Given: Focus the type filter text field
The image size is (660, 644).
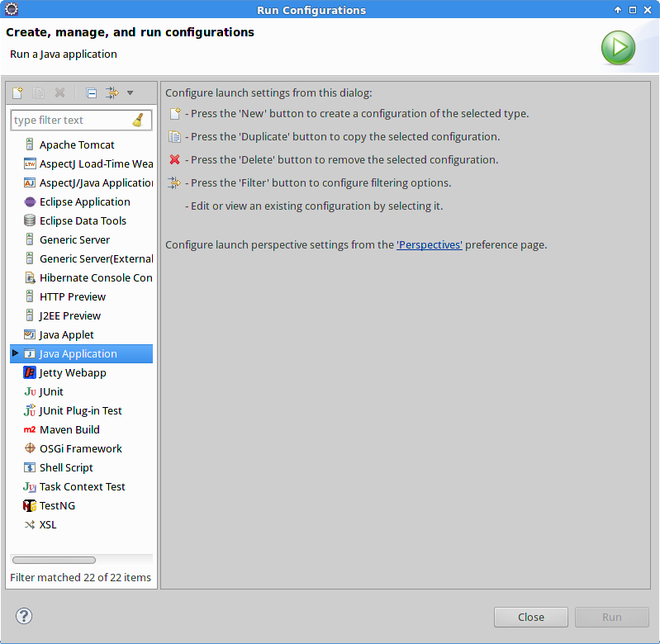Looking at the screenshot, I should point(81,121).
